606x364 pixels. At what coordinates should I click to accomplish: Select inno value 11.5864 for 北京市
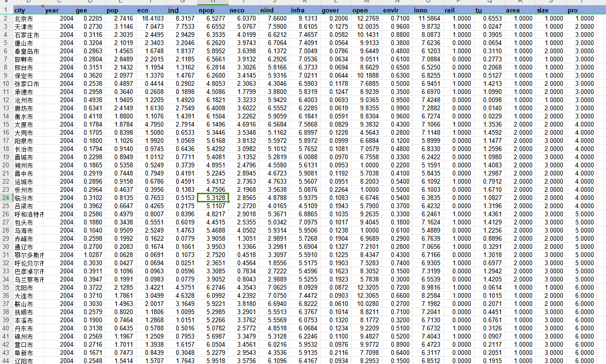(428, 19)
